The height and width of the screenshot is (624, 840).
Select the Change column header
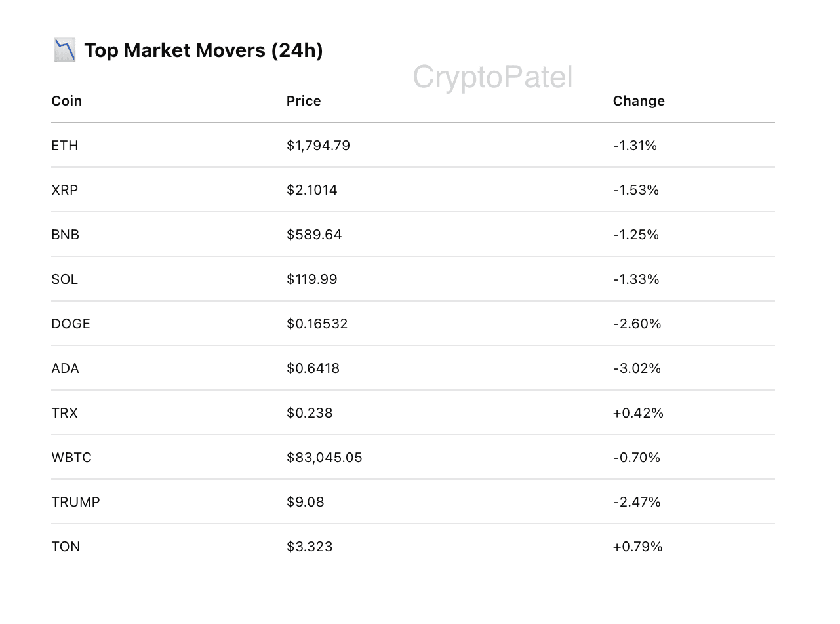[x=639, y=101]
